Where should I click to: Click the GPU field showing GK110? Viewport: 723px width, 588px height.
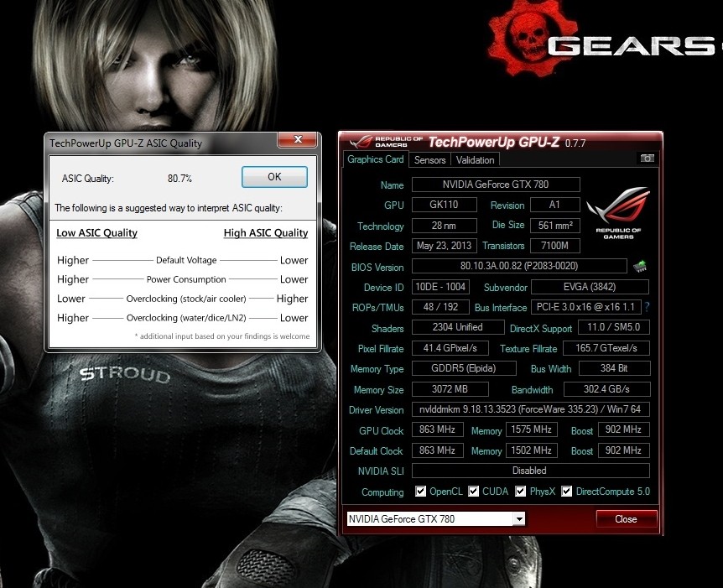pos(444,205)
